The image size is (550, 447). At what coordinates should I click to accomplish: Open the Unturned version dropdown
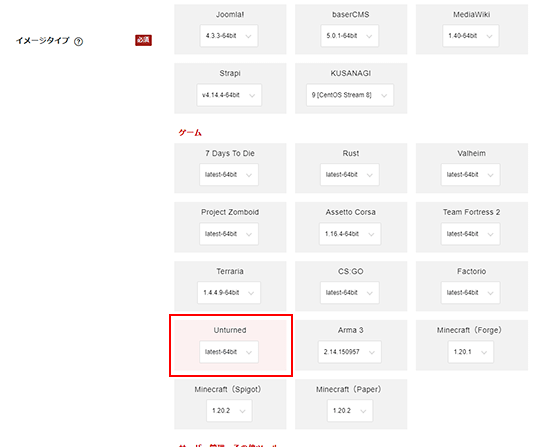click(229, 352)
